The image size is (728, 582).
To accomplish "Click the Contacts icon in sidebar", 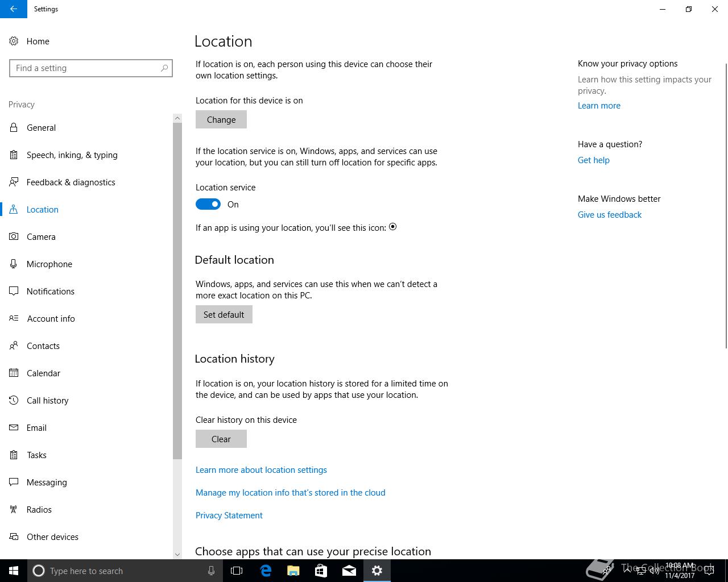I will tap(14, 346).
